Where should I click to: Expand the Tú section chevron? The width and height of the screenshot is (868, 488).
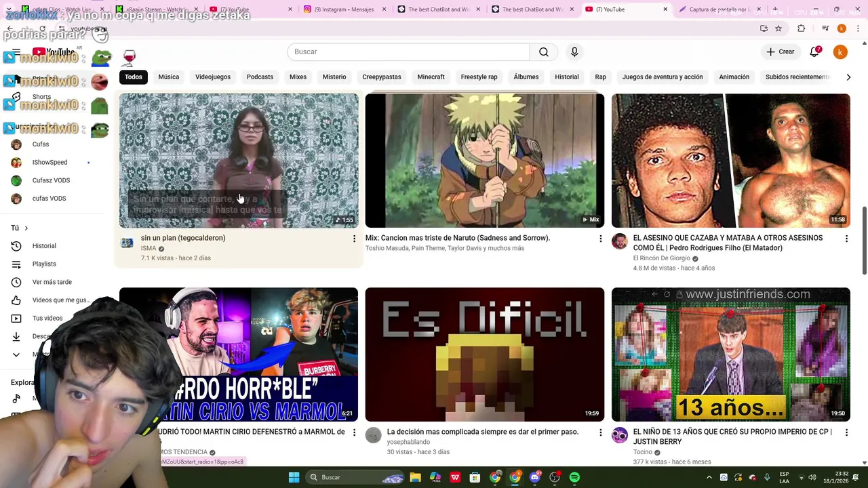pos(26,228)
